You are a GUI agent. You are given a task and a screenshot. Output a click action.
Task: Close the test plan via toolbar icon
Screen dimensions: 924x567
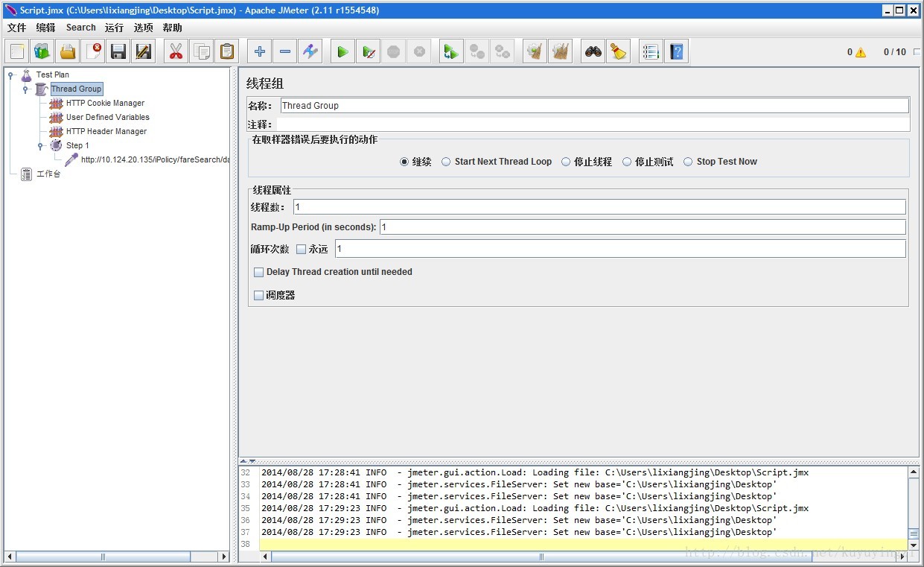click(93, 51)
